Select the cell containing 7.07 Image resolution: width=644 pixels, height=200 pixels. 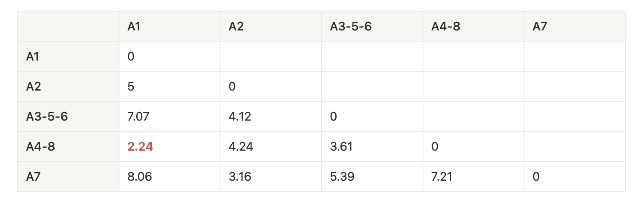coord(138,117)
